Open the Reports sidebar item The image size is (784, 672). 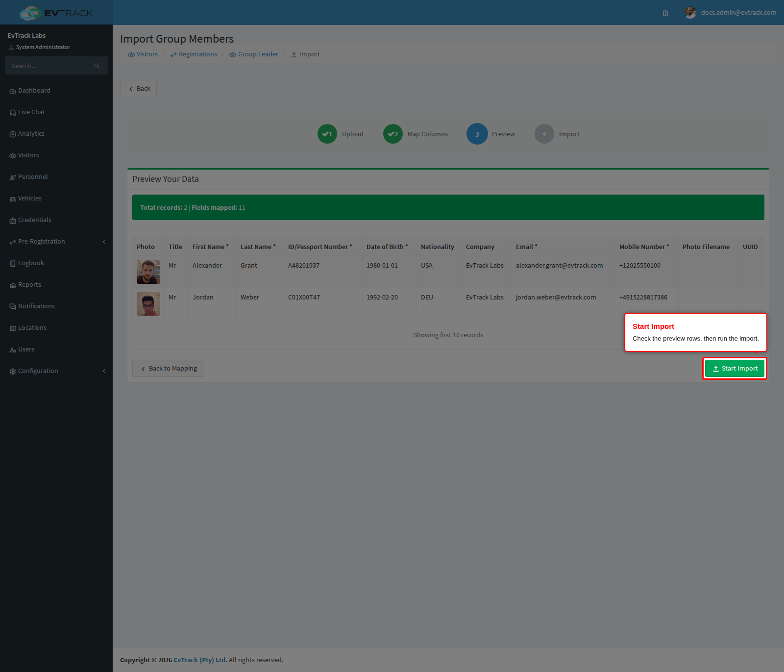pos(56,285)
